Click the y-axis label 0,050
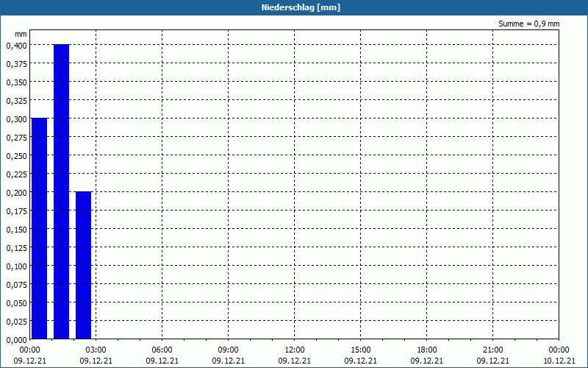 pyautogui.click(x=16, y=303)
